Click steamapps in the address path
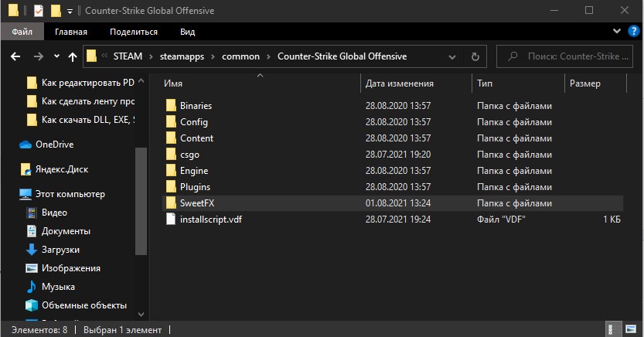This screenshot has height=337, width=644. click(x=182, y=56)
